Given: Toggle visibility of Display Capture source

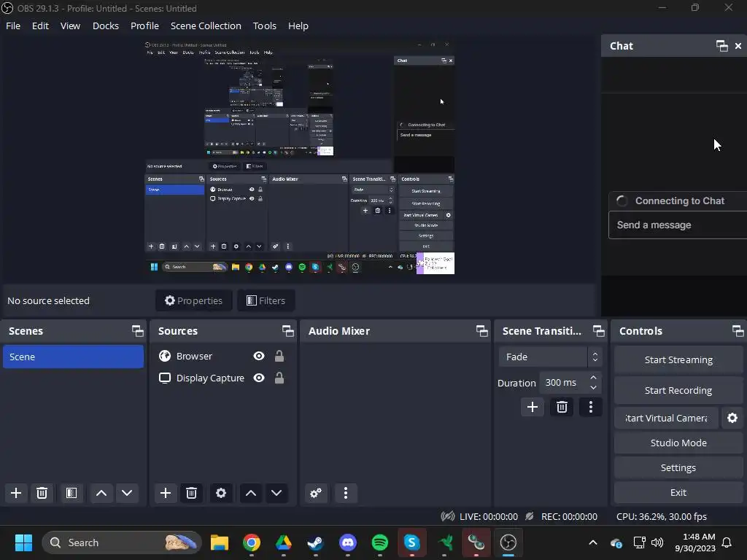Looking at the screenshot, I should point(259,378).
